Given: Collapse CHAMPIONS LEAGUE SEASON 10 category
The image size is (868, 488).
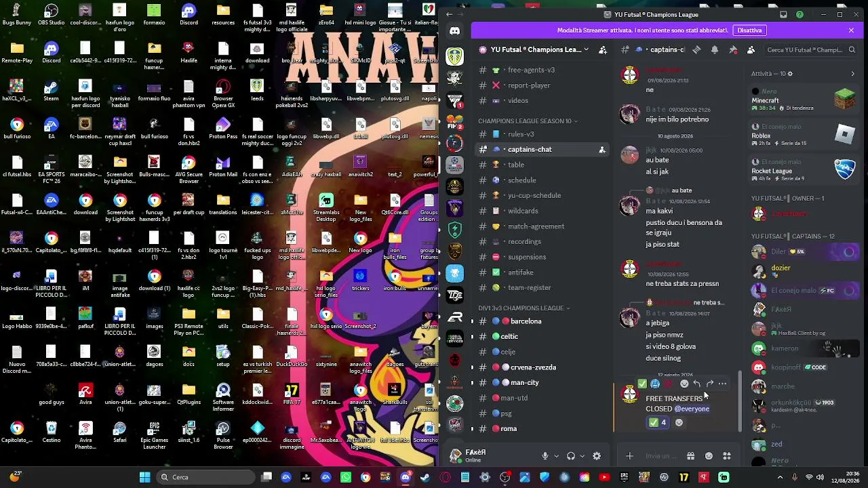Looking at the screenshot, I should tap(528, 121).
